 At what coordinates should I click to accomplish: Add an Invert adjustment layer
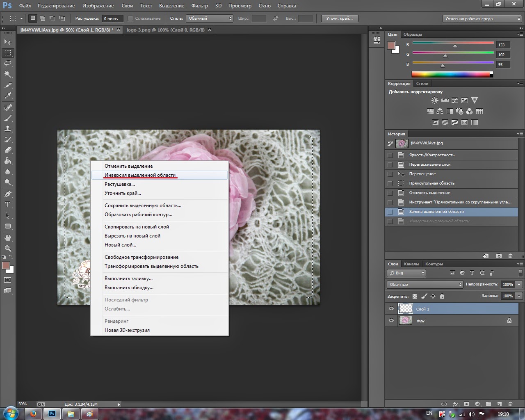pyautogui.click(x=435, y=122)
